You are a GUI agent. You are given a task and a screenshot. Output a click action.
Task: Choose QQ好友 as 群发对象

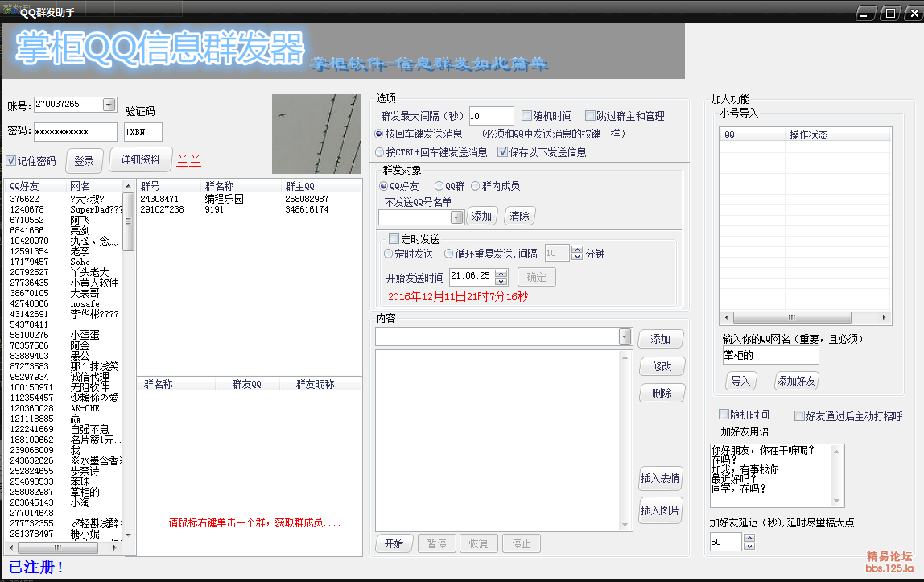384,186
